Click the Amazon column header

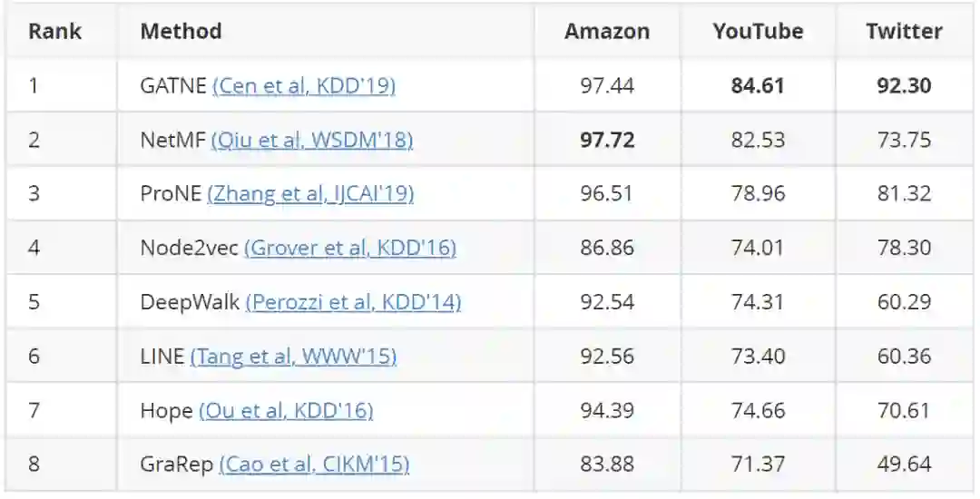coord(607,31)
